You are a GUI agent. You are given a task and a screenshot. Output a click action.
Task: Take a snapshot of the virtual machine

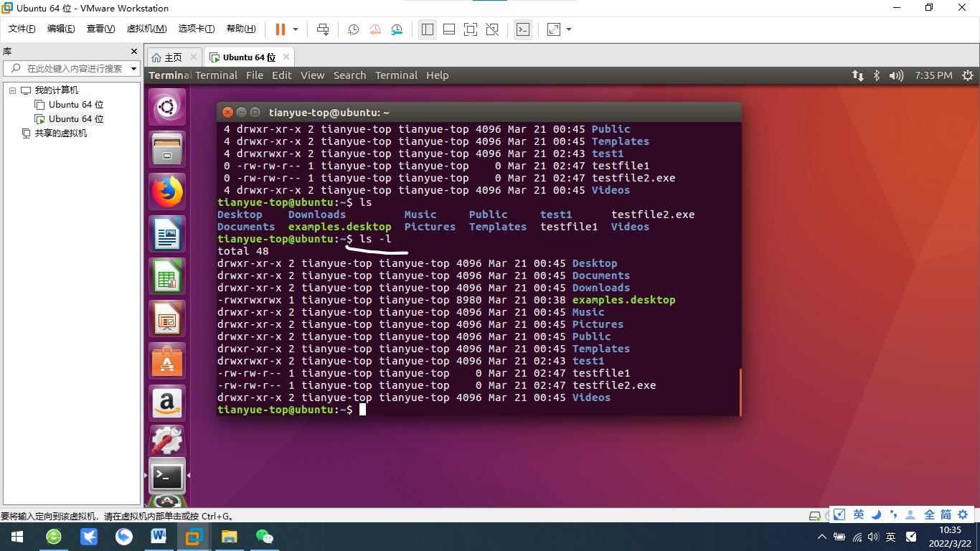[353, 29]
